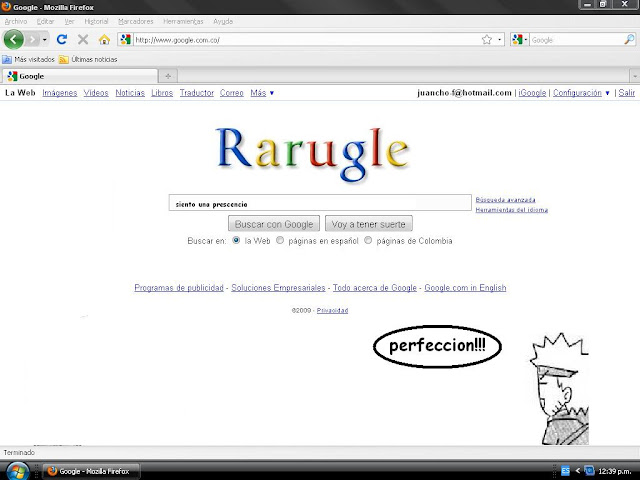Click the Privacidad link
The height and width of the screenshot is (480, 640).
pyautogui.click(x=332, y=311)
